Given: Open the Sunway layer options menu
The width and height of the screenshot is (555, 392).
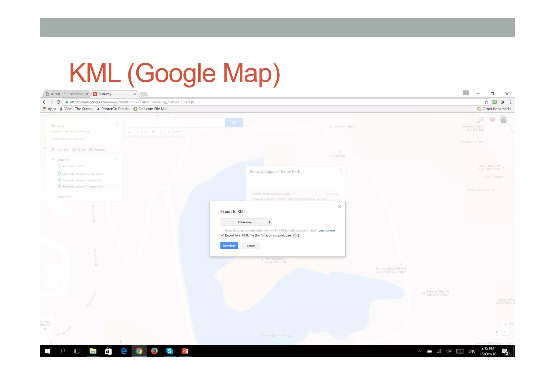Looking at the screenshot, I should click(116, 160).
